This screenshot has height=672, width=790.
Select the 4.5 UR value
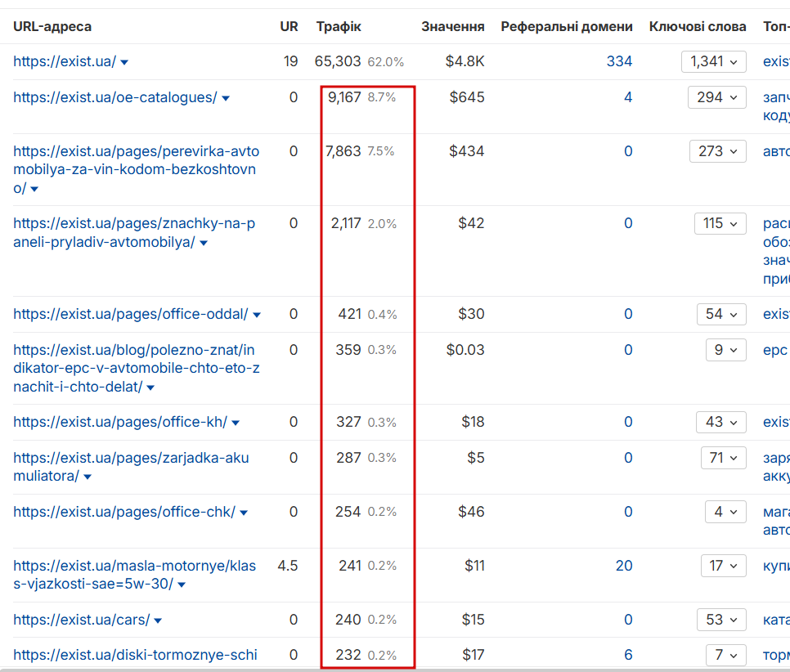tap(288, 566)
